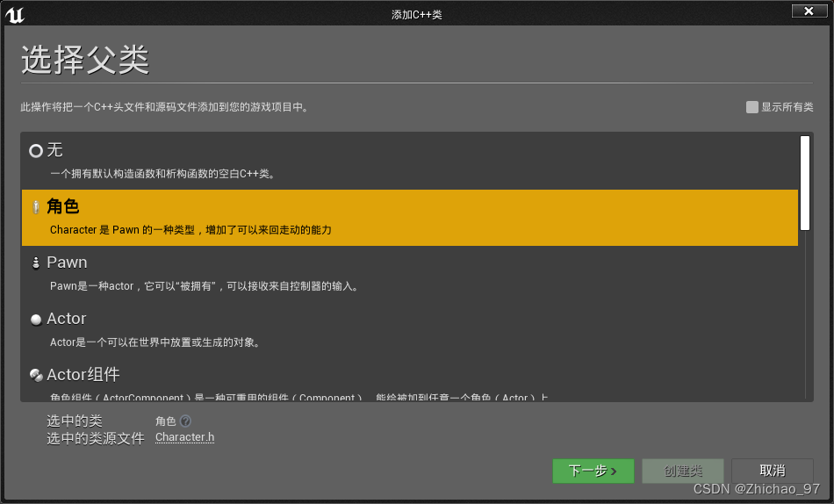This screenshot has width=834, height=504.
Task: Click the 角色 Character class icon
Action: click(36, 207)
